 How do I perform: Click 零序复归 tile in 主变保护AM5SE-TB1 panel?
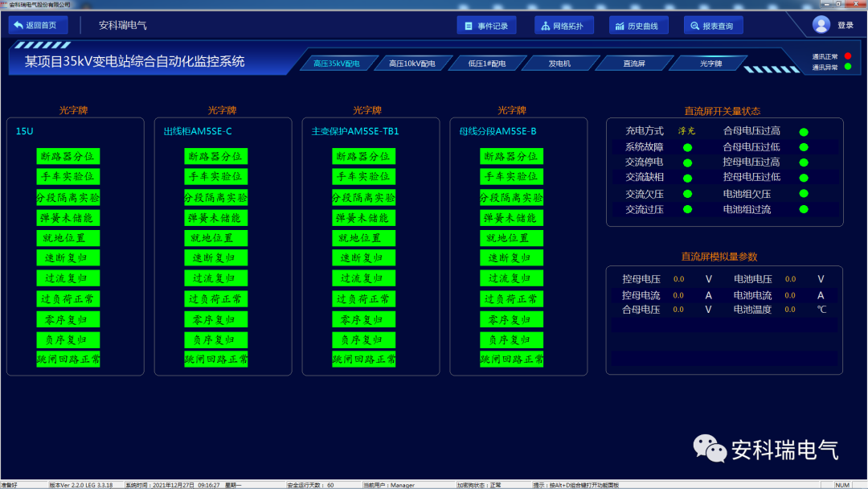point(364,319)
